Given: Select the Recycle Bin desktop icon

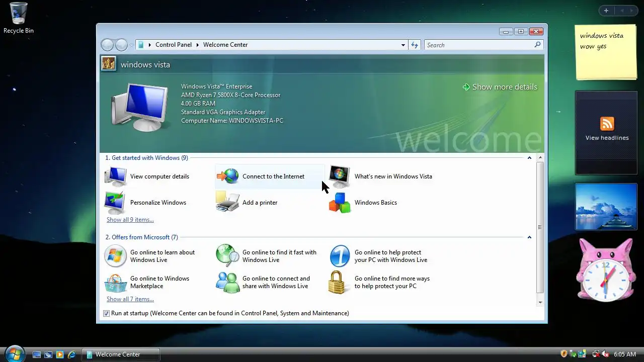Looking at the screenshot, I should coord(19,18).
